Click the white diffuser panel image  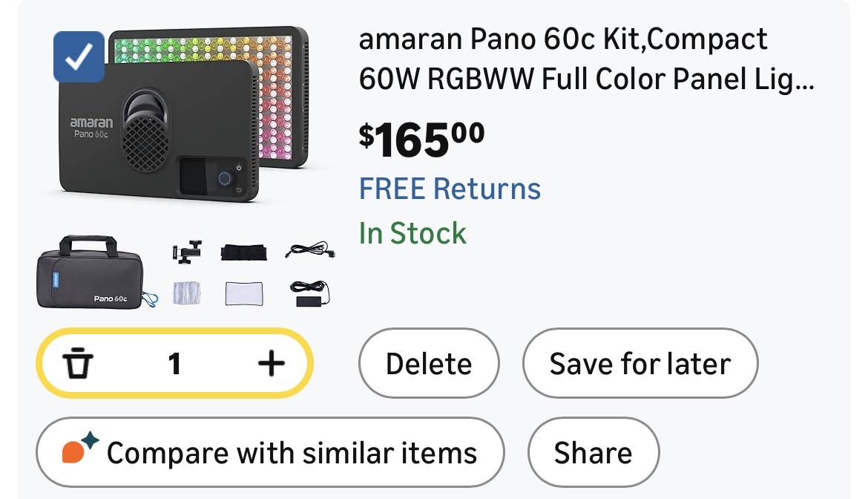[245, 293]
